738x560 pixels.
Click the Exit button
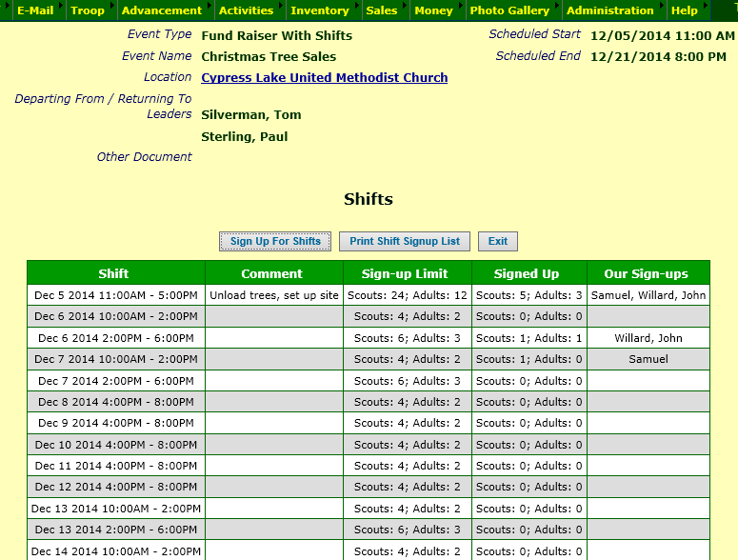pos(498,241)
